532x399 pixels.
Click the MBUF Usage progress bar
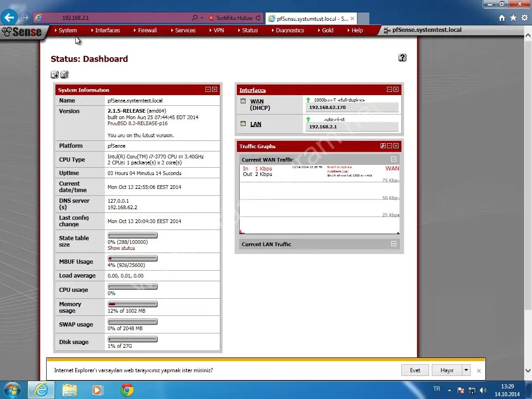[133, 258]
